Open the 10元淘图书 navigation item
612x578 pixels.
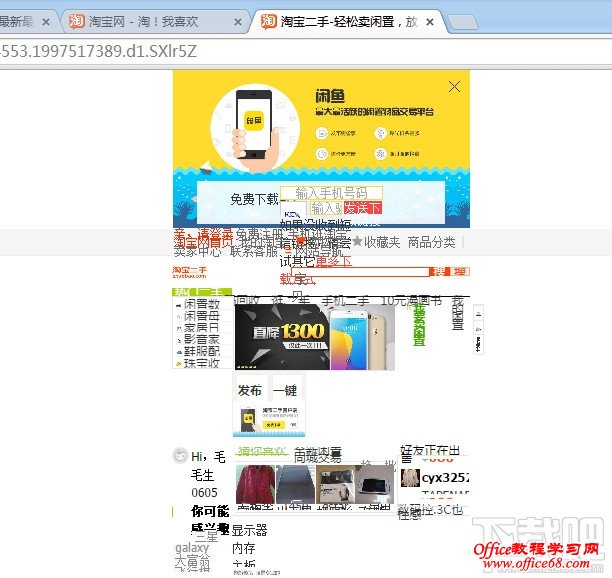411,301
